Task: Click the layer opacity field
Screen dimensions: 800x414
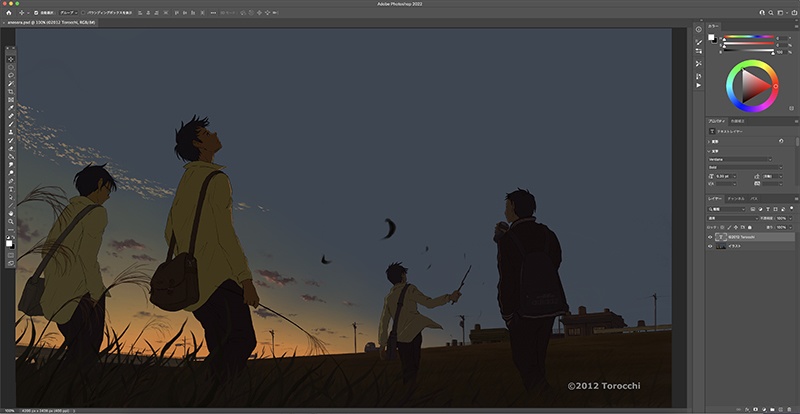Action: (x=781, y=218)
